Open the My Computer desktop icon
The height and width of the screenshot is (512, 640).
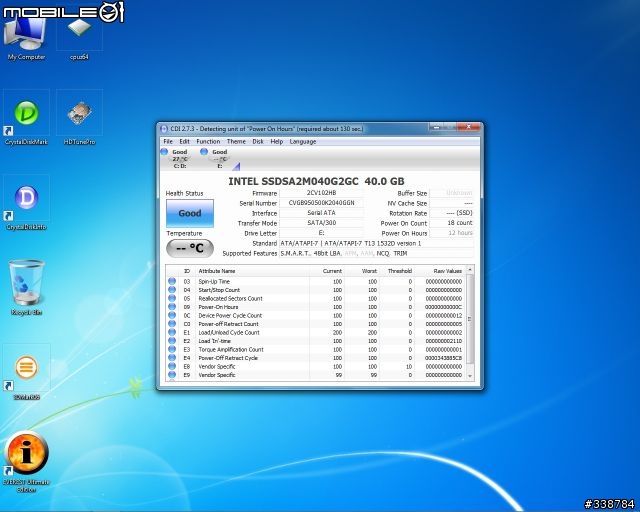26,39
